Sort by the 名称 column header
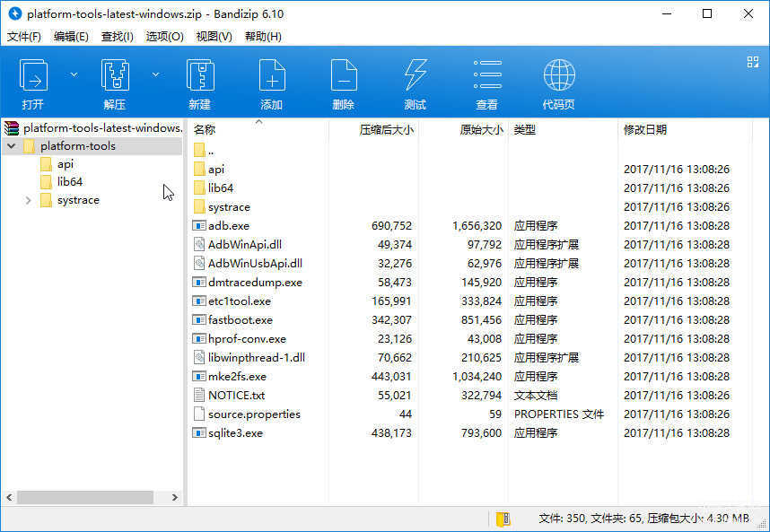 [x=205, y=129]
